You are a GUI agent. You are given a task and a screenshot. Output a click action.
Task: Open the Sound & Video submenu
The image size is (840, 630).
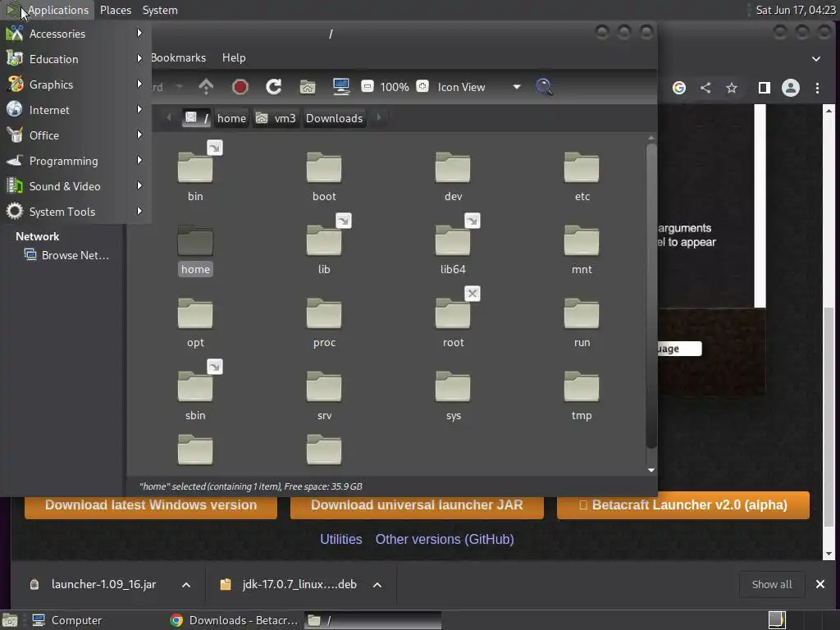click(75, 186)
